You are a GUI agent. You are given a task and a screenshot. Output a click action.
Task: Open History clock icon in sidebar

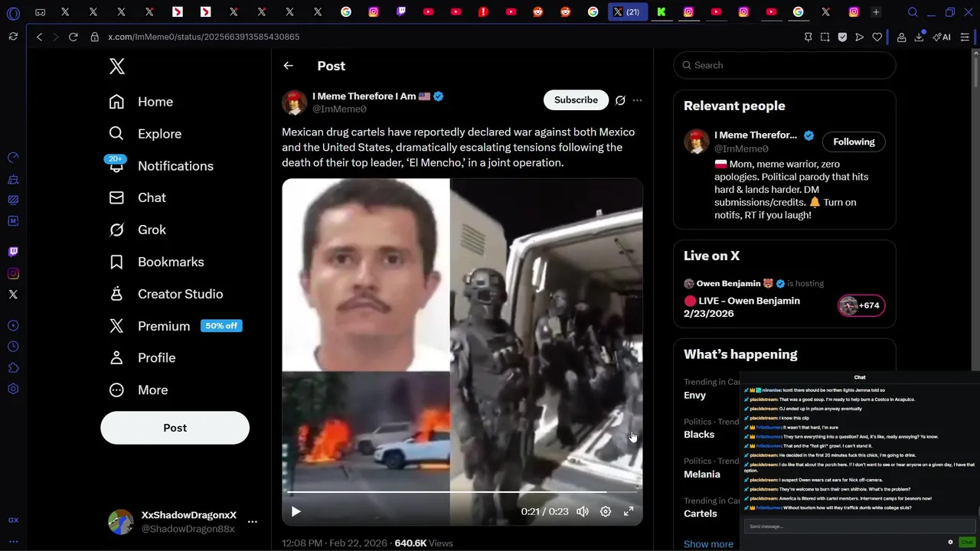point(13,347)
